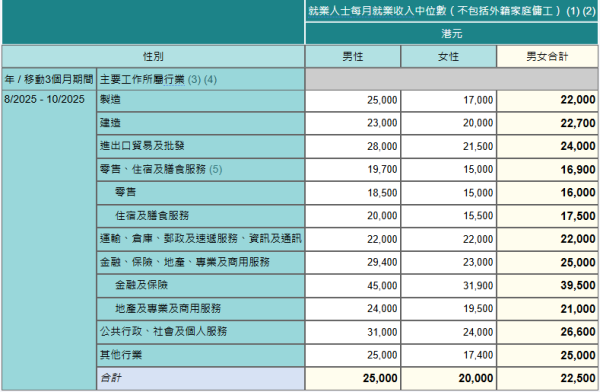Click the 地產及專業及商用服務 row label

201,309
